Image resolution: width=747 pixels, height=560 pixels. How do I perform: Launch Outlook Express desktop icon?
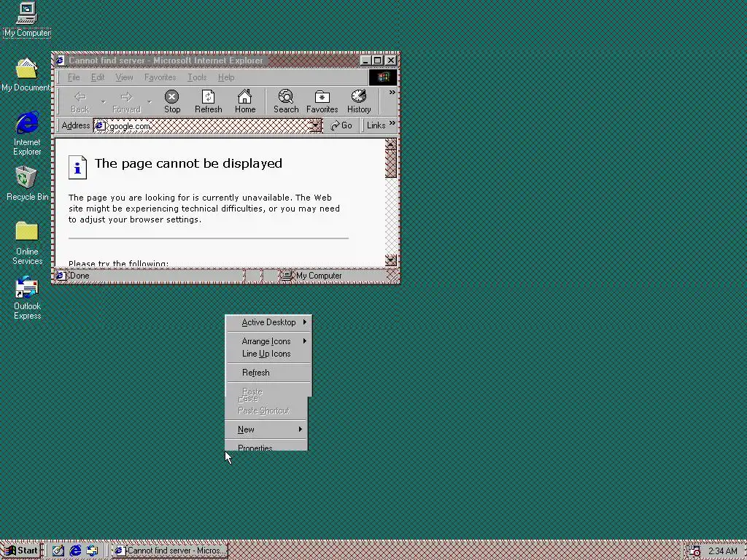pos(27,297)
